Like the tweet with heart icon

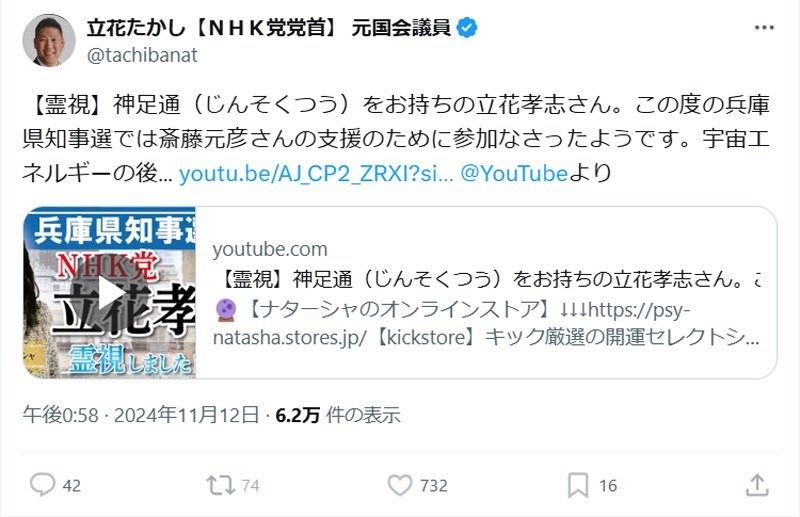[x=400, y=485]
